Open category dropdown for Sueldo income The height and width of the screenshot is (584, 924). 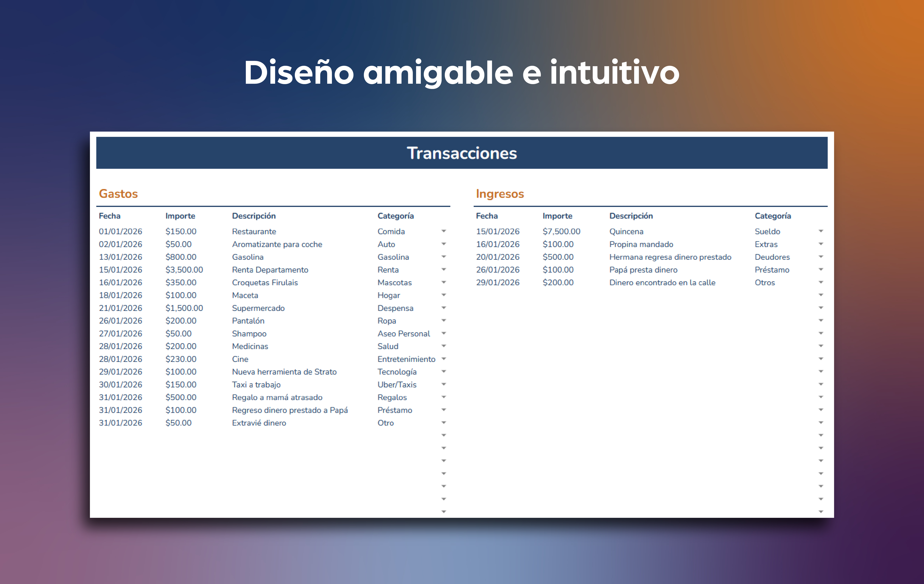point(821,231)
